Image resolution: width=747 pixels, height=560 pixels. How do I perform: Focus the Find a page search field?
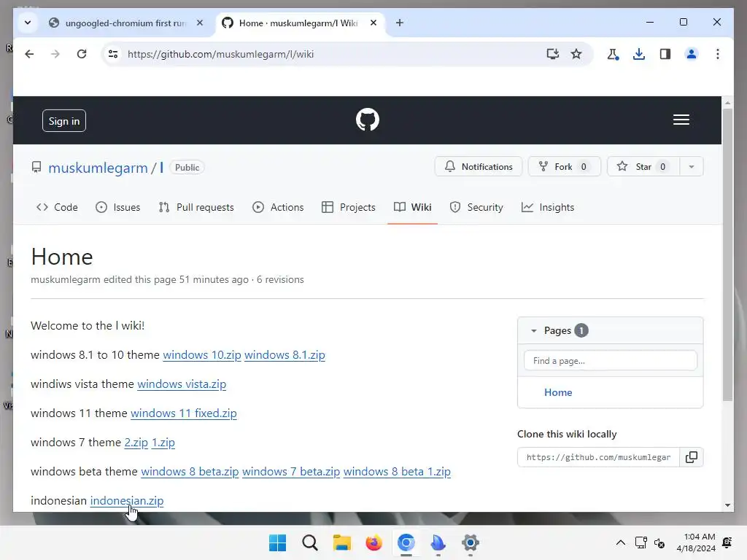click(x=611, y=360)
